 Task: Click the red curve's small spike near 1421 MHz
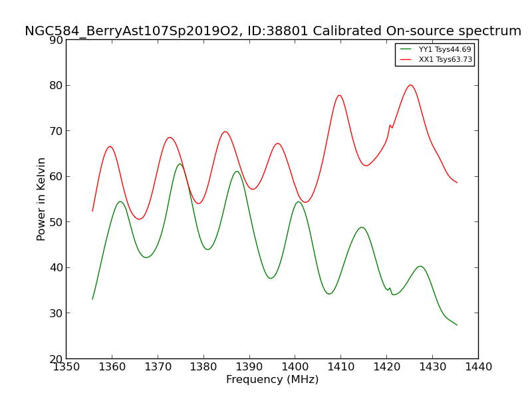pyautogui.click(x=390, y=126)
